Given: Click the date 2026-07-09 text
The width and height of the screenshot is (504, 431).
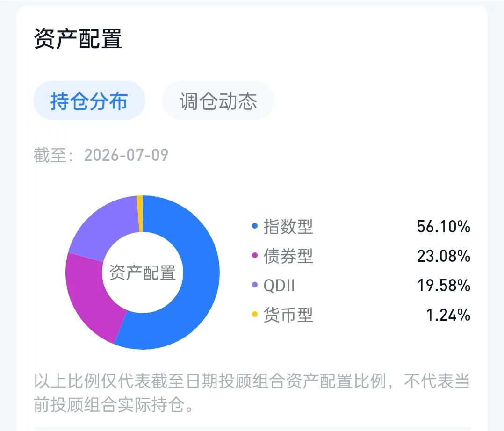Looking at the screenshot, I should 126,155.
